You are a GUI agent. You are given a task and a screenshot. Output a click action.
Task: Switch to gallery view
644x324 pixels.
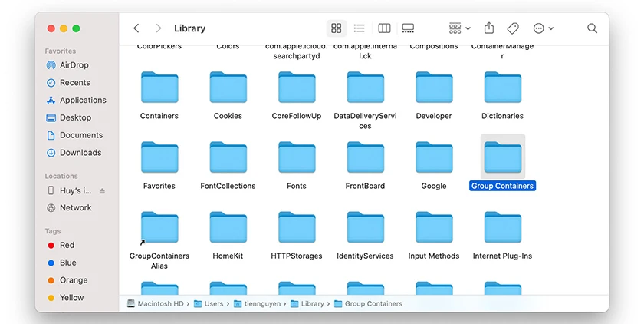point(408,28)
